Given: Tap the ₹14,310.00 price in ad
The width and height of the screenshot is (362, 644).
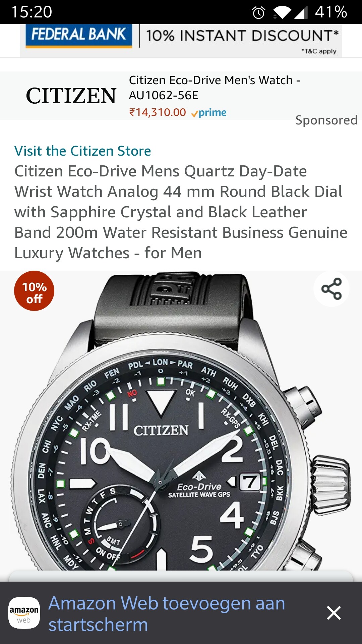Looking at the screenshot, I should click(x=158, y=112).
